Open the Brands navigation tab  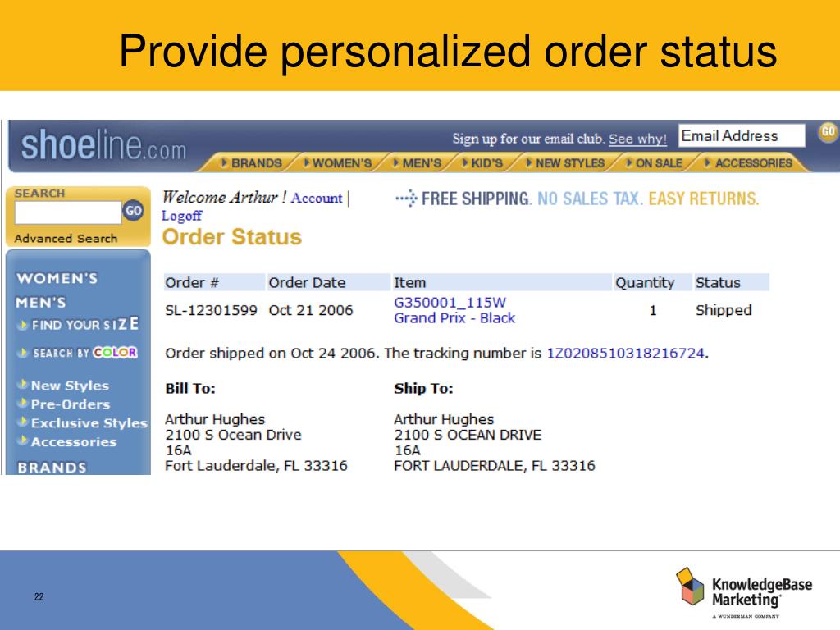pyautogui.click(x=251, y=163)
